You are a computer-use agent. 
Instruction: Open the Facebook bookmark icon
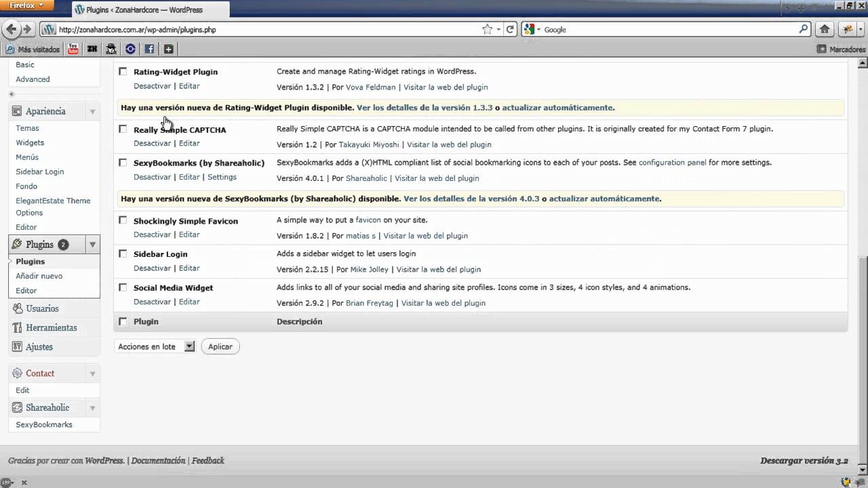pyautogui.click(x=149, y=49)
